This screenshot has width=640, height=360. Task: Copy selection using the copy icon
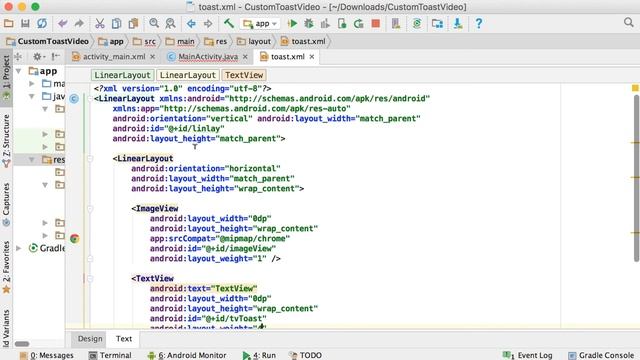pos(116,24)
